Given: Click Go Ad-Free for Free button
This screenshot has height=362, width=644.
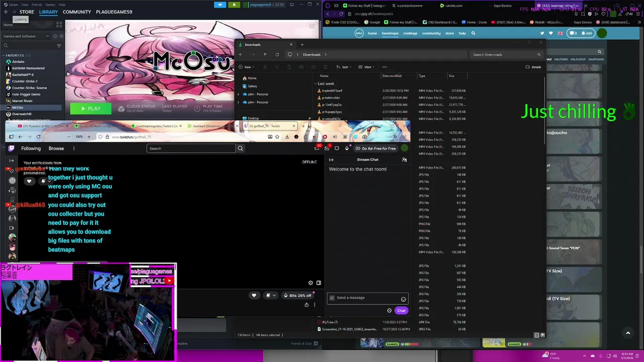Looking at the screenshot, I should coord(375,148).
